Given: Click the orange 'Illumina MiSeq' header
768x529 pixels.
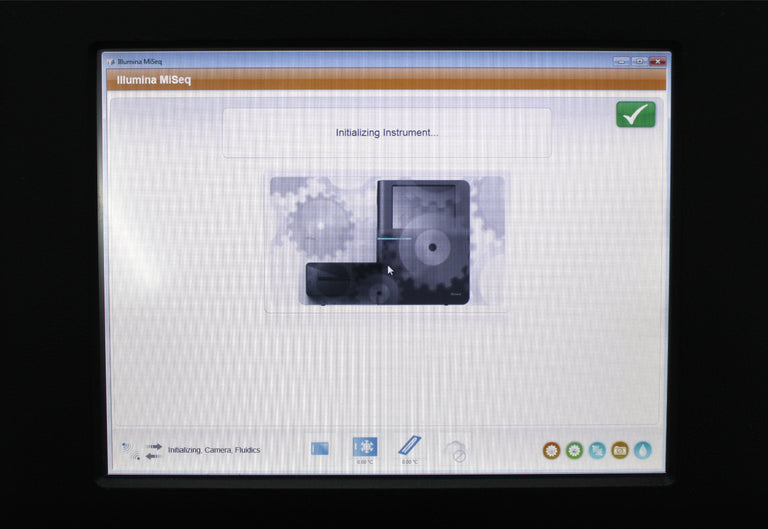Looking at the screenshot, I should (x=386, y=80).
